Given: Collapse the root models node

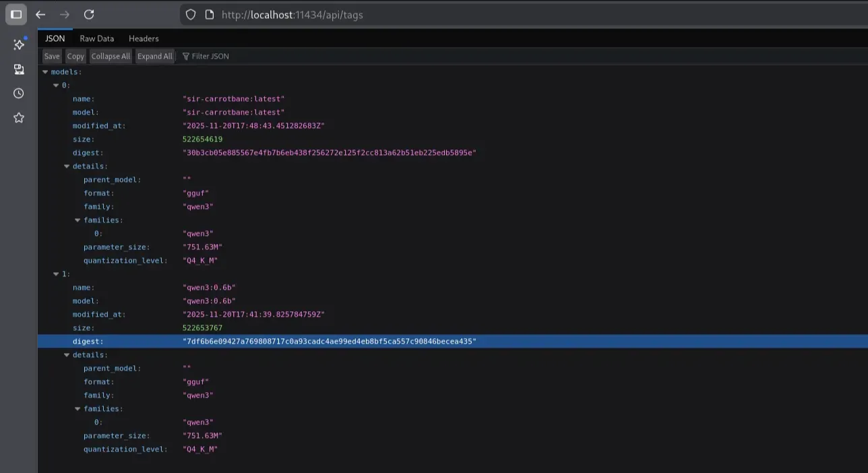Looking at the screenshot, I should pyautogui.click(x=45, y=72).
